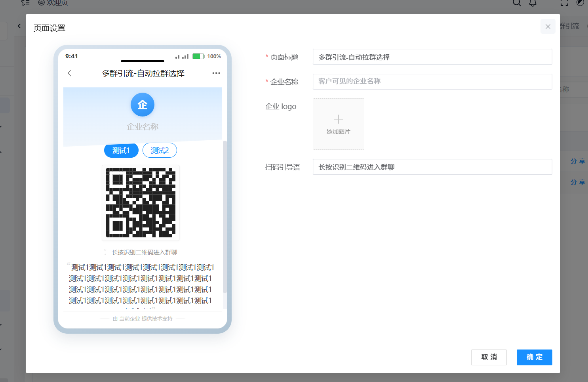The image size is (588, 382).
Task: Toggle fullscreen icon in the top bar
Action: coord(565,3)
